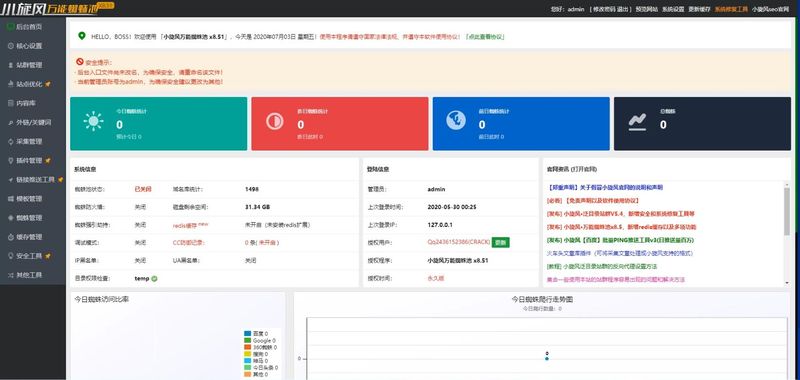Click the red 已关闭 spider pool status

(143, 189)
